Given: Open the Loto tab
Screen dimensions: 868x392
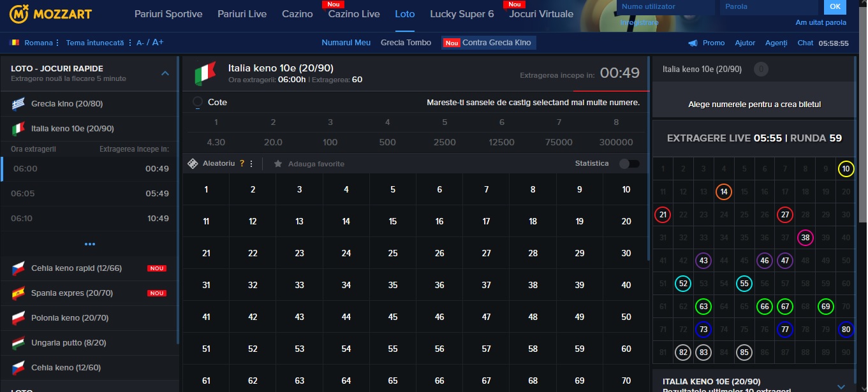Looking at the screenshot, I should pos(404,14).
